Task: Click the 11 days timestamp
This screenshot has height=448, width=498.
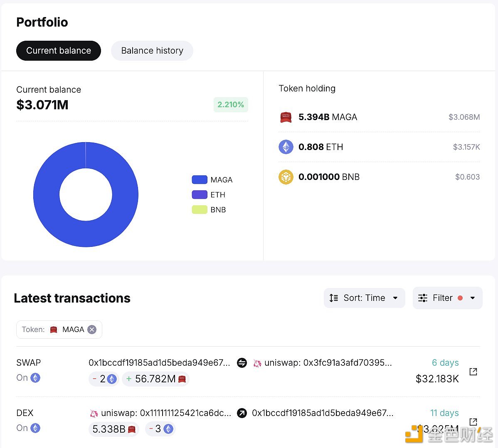Action: 444,413
